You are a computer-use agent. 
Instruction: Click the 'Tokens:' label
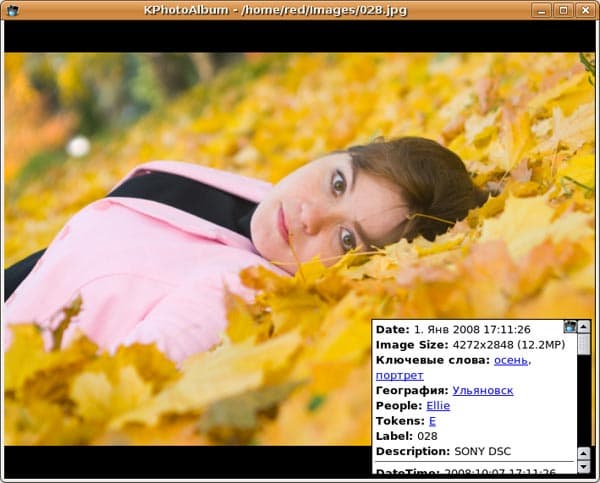pos(400,421)
